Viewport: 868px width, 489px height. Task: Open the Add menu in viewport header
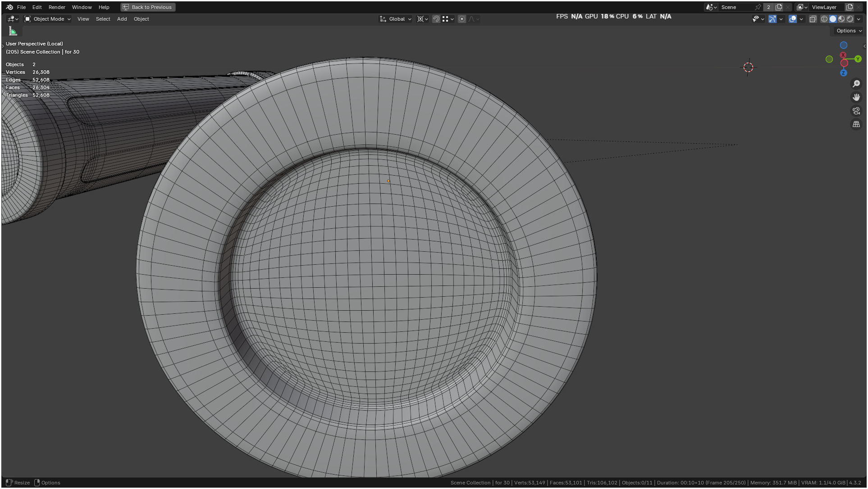[122, 19]
